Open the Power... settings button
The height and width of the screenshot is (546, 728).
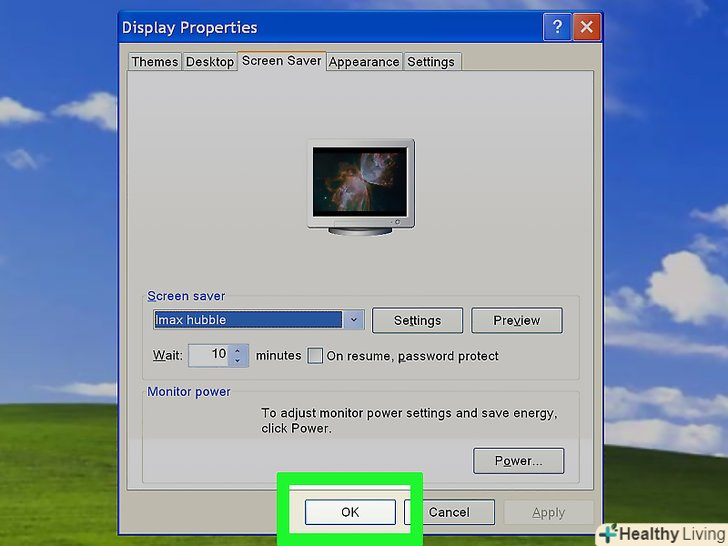pos(519,461)
